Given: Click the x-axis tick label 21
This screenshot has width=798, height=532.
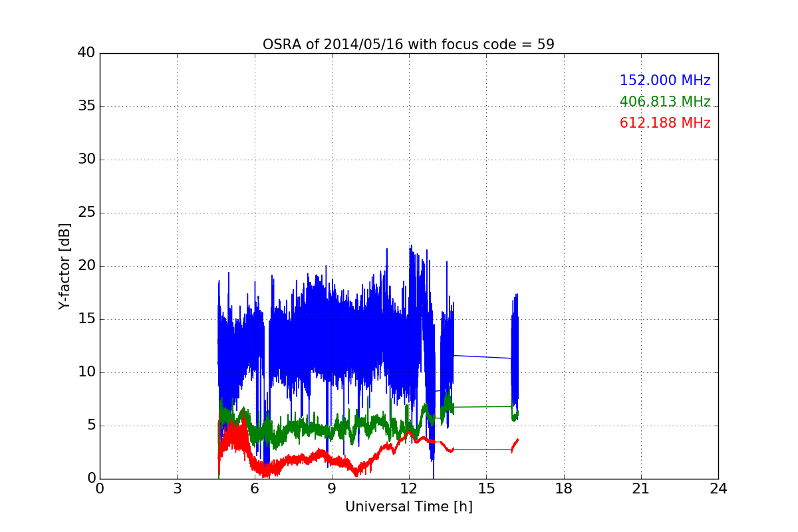Looking at the screenshot, I should pos(641,489).
